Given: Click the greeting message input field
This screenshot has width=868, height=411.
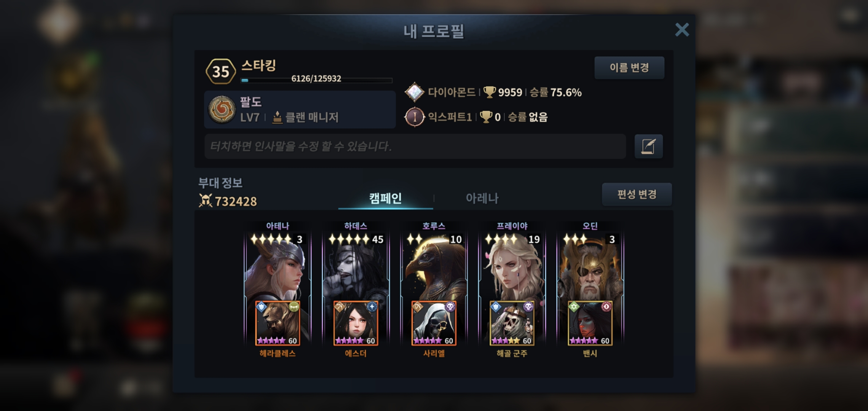Looking at the screenshot, I should click(415, 146).
